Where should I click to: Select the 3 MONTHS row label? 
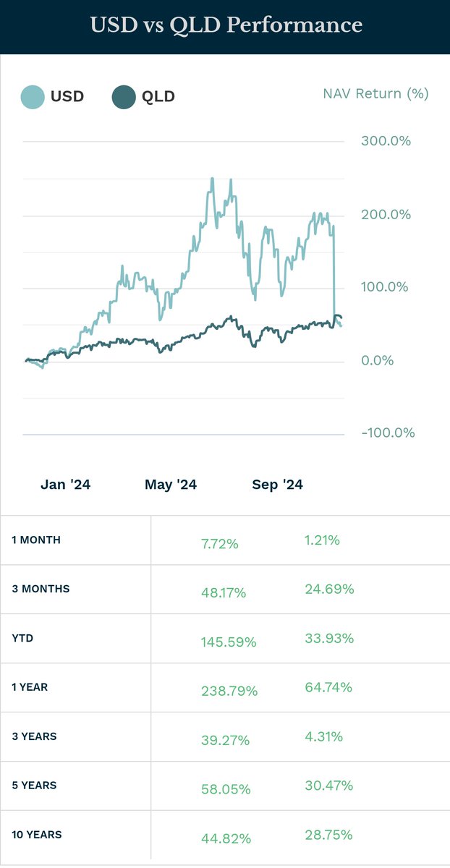[x=41, y=589]
